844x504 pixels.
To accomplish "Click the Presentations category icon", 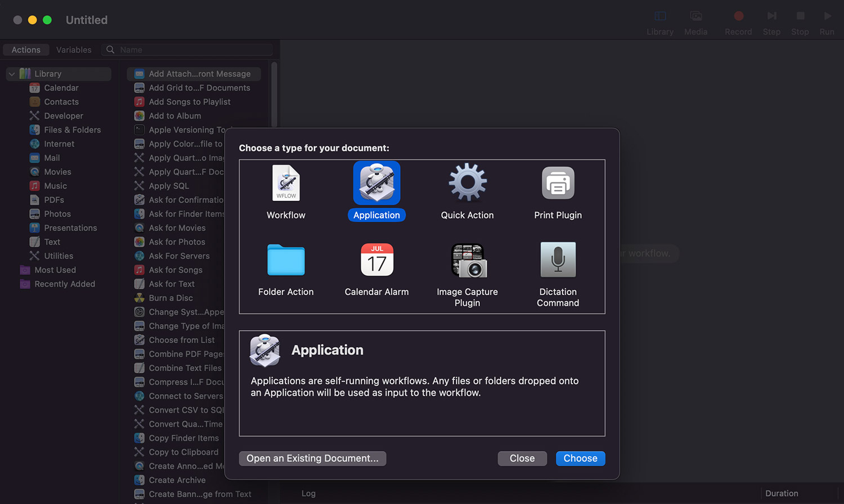I will pos(34,228).
